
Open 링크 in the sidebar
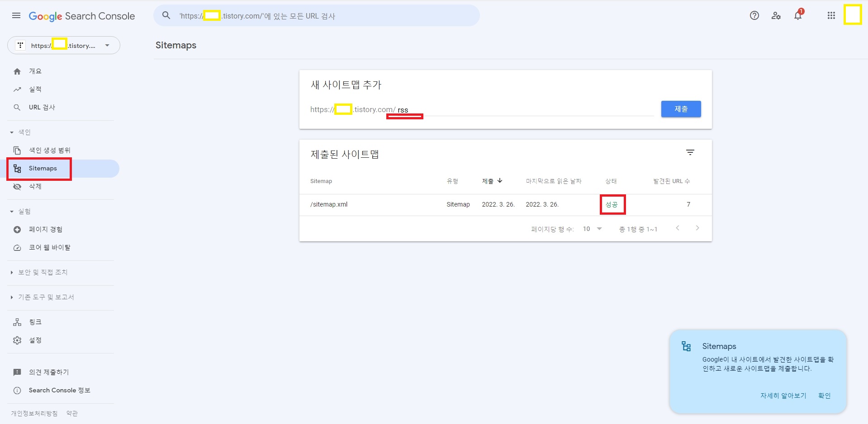click(x=35, y=322)
